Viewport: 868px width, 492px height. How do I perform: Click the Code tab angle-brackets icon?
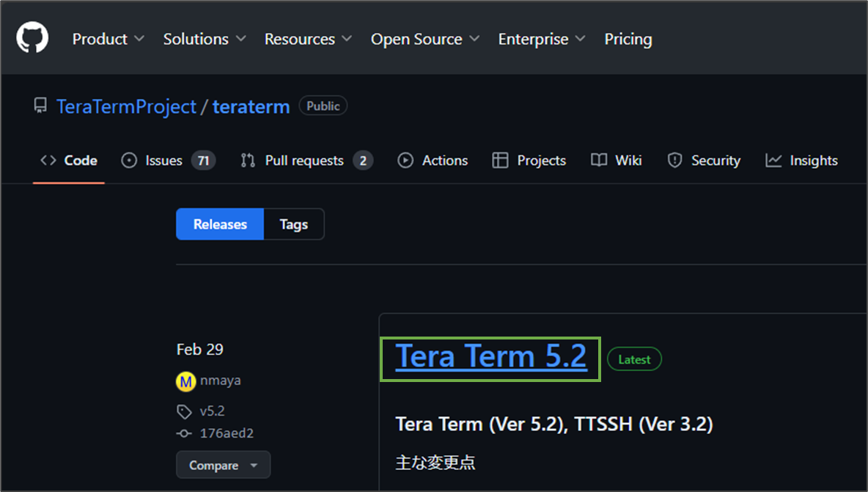tap(48, 161)
